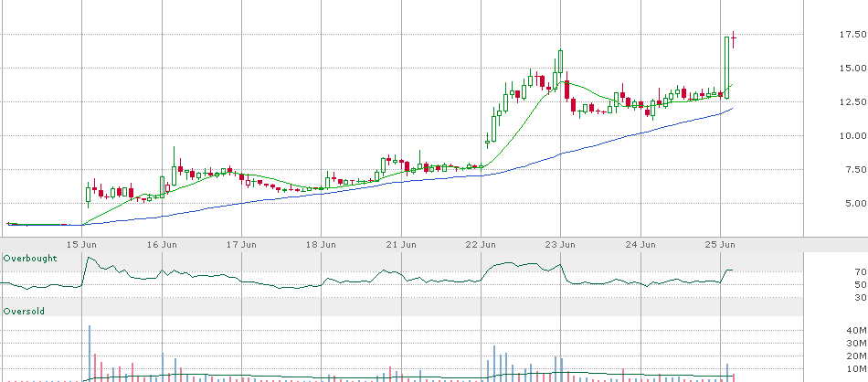This screenshot has height=382, width=868.
Task: Click the Overbought label in RSI panel
Action: 30,259
